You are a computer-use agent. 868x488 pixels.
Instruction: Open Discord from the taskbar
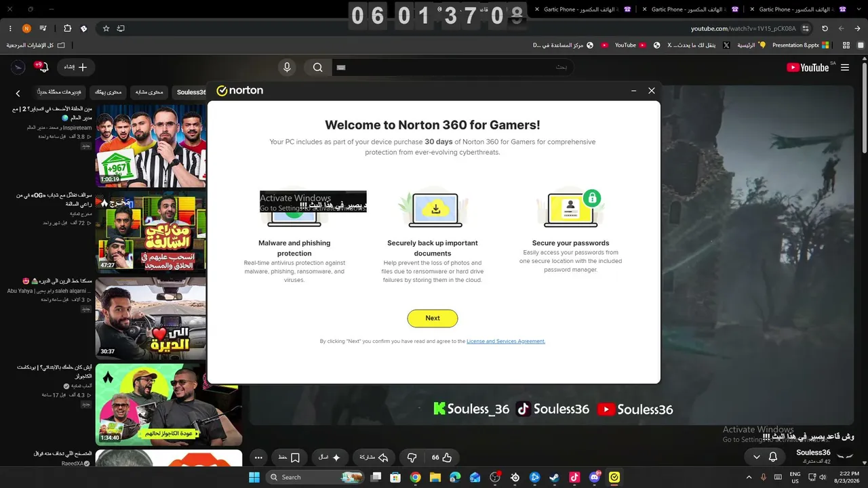pyautogui.click(x=595, y=477)
